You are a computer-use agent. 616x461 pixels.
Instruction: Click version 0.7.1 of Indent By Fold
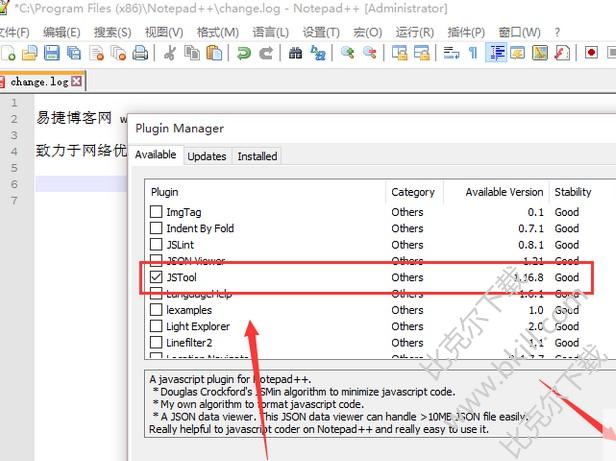531,228
